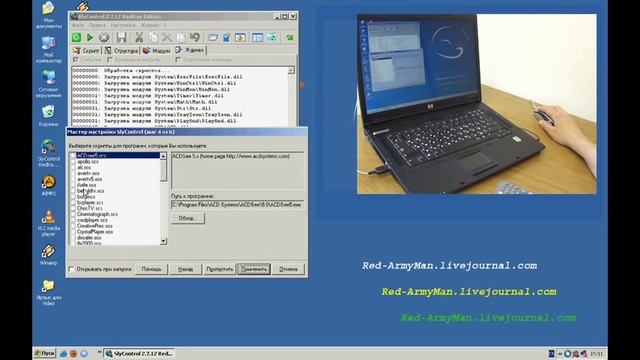Toggle checkbox for ChrisTV.scs
This screenshot has width=640, height=360.
(73, 208)
